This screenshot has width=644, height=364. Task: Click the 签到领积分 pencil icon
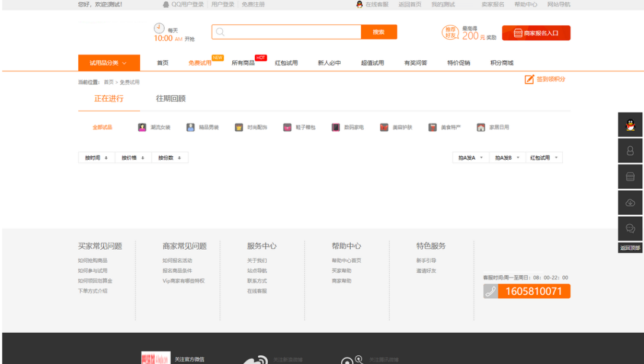pyautogui.click(x=529, y=78)
